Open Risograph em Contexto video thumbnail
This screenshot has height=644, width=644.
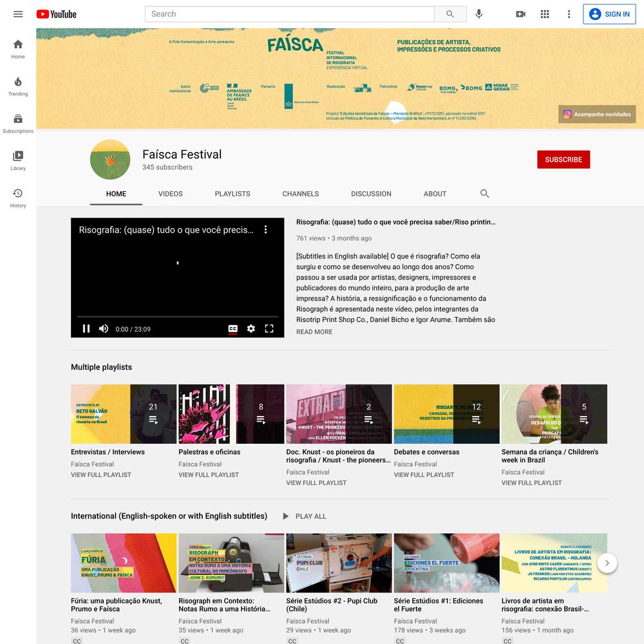231,563
